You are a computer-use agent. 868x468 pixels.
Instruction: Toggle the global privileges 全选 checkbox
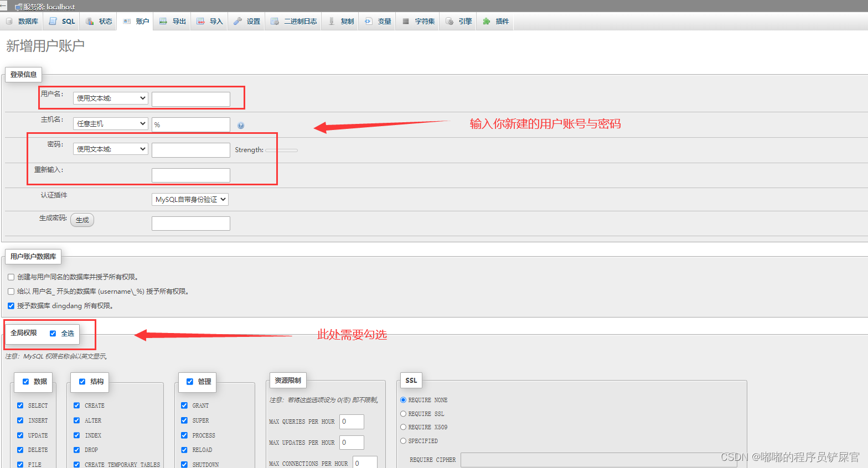(53, 334)
